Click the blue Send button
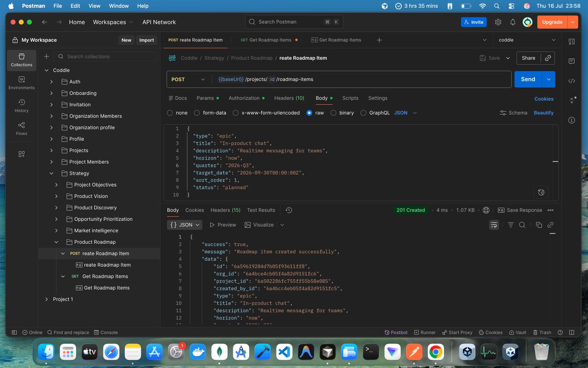This screenshot has height=368, width=588. [528, 79]
